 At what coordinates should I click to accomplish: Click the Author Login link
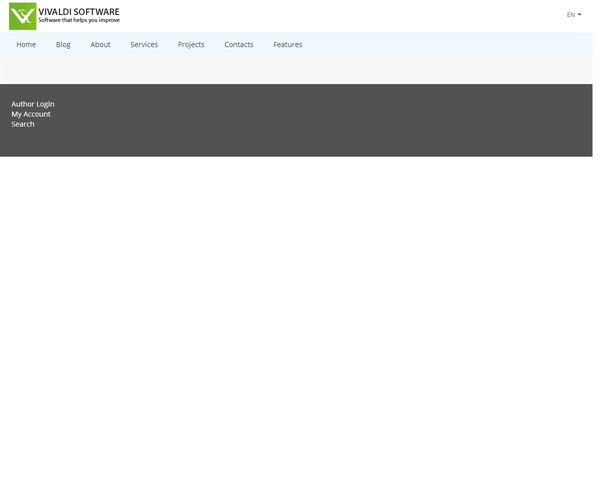coord(33,104)
